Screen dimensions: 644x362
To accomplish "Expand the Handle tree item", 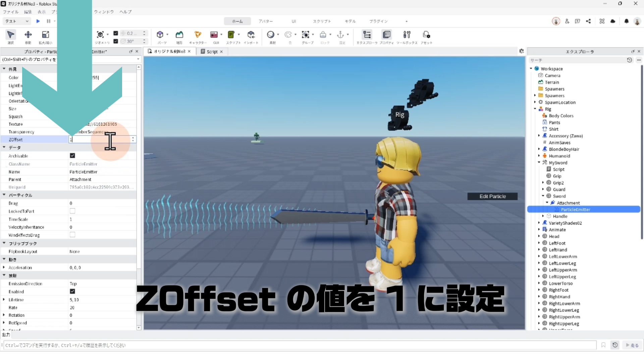I will pyautogui.click(x=543, y=216).
